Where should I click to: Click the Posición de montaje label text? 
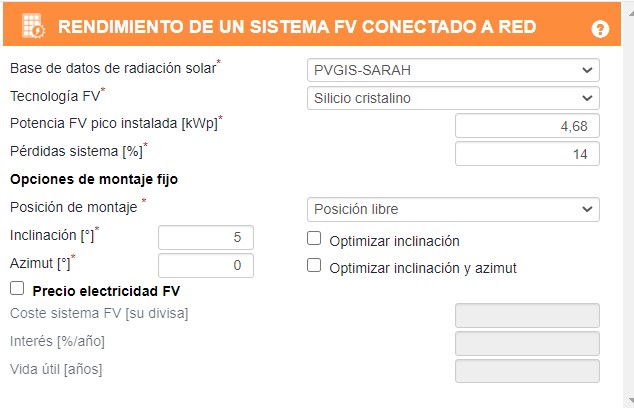click(x=73, y=207)
